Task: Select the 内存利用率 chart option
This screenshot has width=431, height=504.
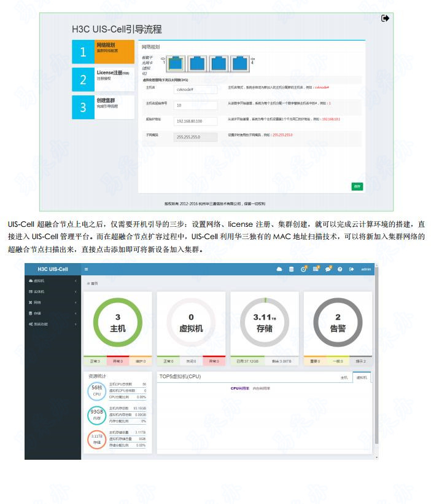Action: click(x=261, y=388)
